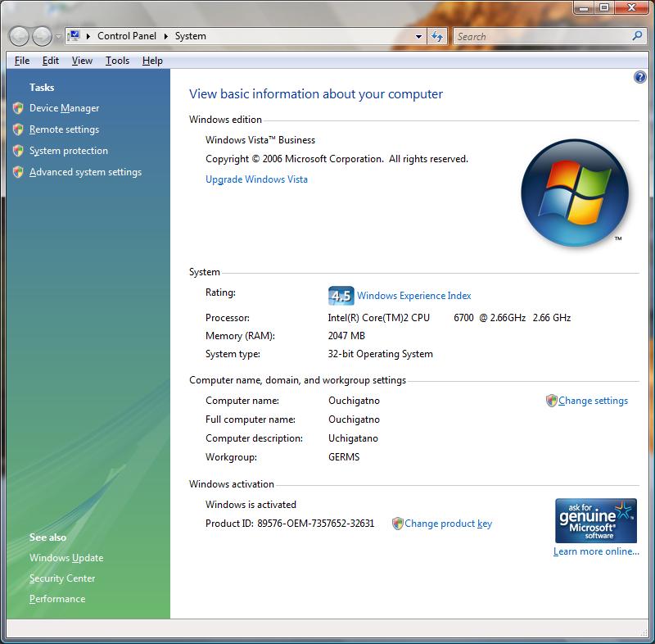Click shield icon beside Advanced system settings
This screenshot has height=644, width=655.
click(18, 172)
